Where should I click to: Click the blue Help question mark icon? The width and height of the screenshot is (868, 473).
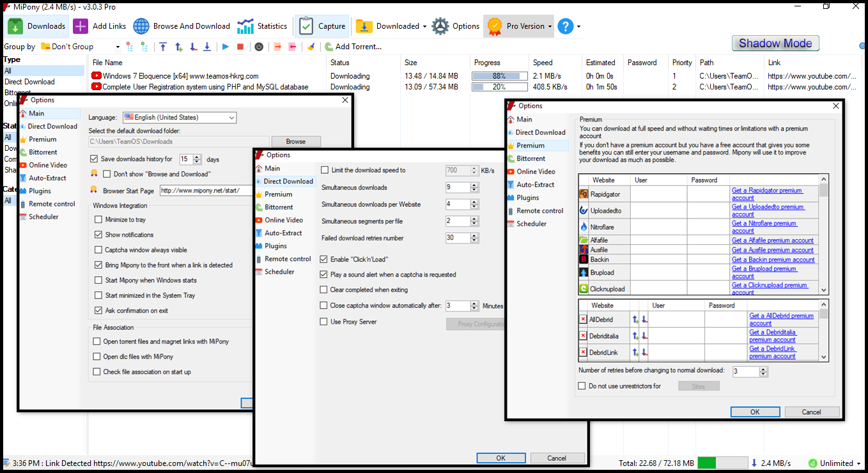coord(565,26)
